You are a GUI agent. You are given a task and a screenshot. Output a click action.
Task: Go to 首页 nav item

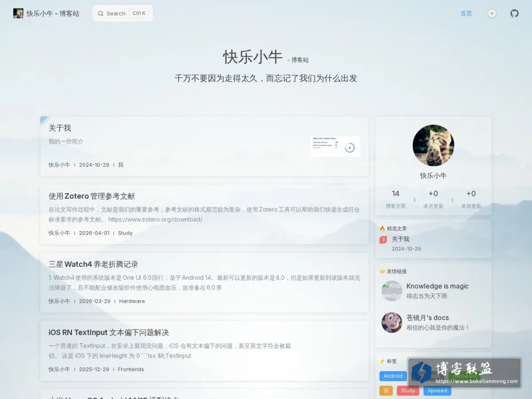[x=466, y=13]
